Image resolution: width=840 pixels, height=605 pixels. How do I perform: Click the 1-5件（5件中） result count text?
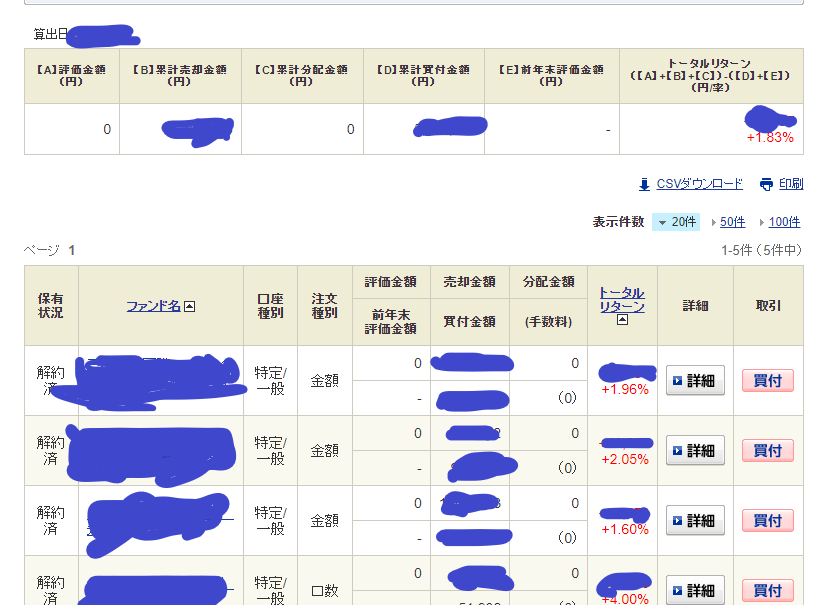(761, 250)
